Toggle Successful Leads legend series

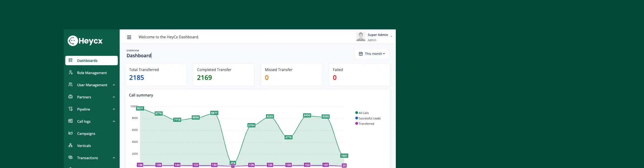368,118
